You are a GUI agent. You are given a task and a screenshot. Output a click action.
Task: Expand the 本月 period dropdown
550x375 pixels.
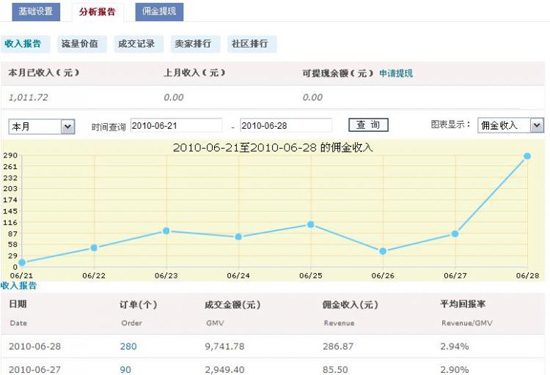click(41, 127)
